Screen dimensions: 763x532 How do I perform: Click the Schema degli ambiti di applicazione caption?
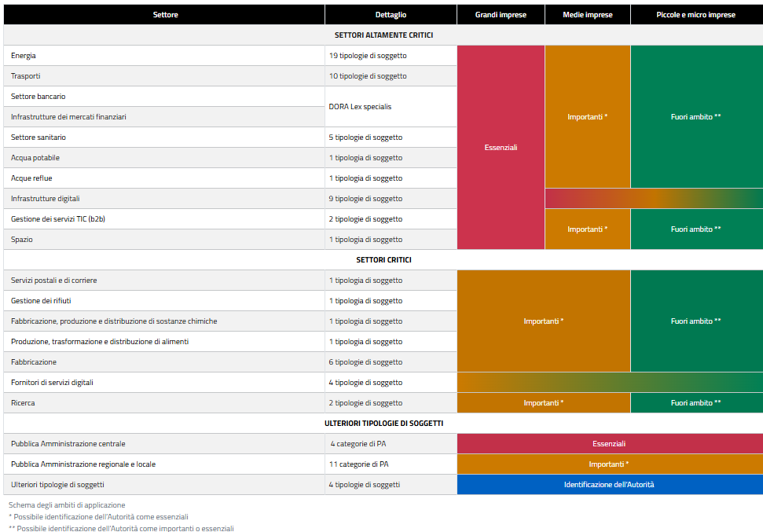(67, 505)
